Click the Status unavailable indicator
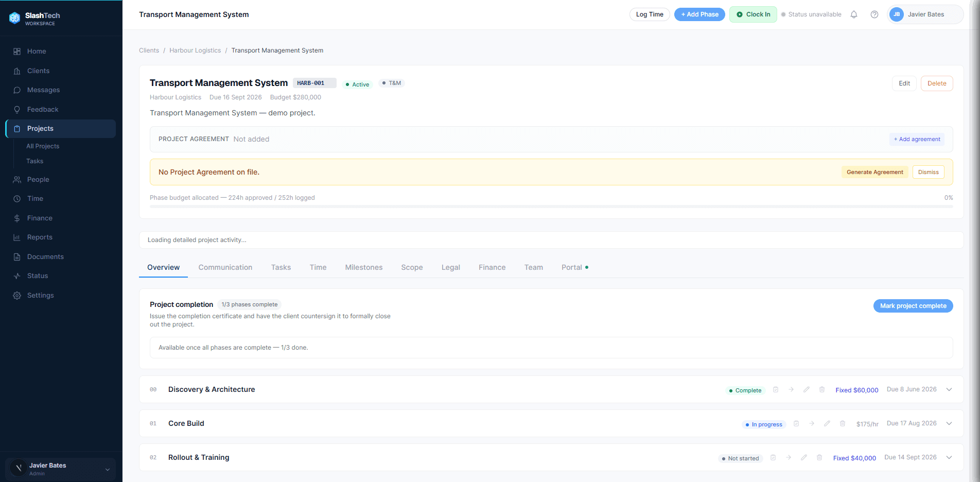The width and height of the screenshot is (980, 482). point(811,14)
